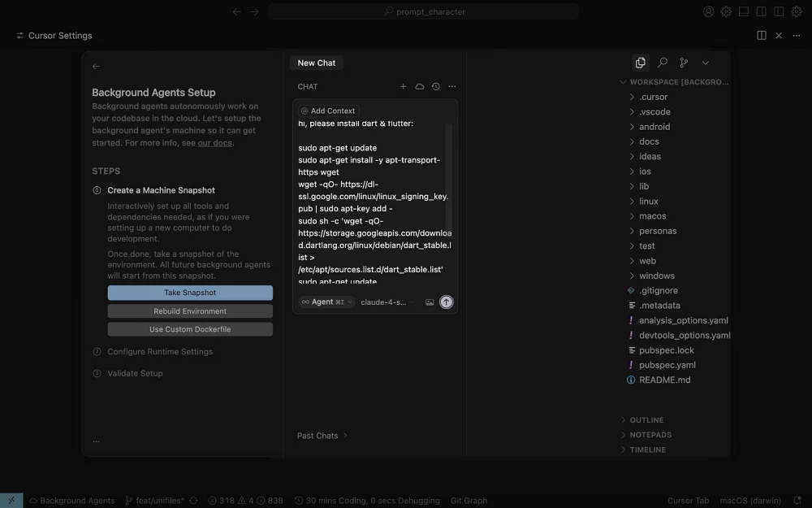This screenshot has height=508, width=812.
Task: Click the notifications bell in the status bar
Action: (x=797, y=501)
